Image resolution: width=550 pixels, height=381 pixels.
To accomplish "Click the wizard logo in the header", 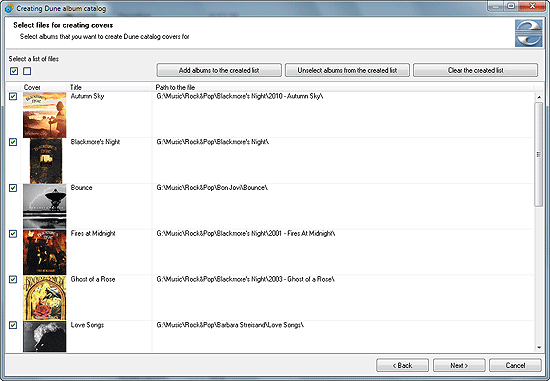I will [x=529, y=33].
